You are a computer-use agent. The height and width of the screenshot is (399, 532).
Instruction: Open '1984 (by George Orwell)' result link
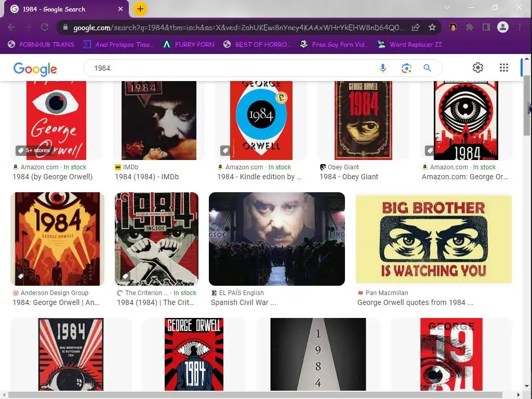52,177
